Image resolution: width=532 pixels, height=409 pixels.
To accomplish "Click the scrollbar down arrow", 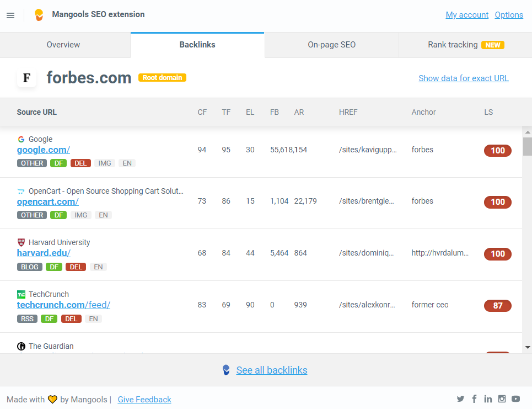I will coord(527,347).
